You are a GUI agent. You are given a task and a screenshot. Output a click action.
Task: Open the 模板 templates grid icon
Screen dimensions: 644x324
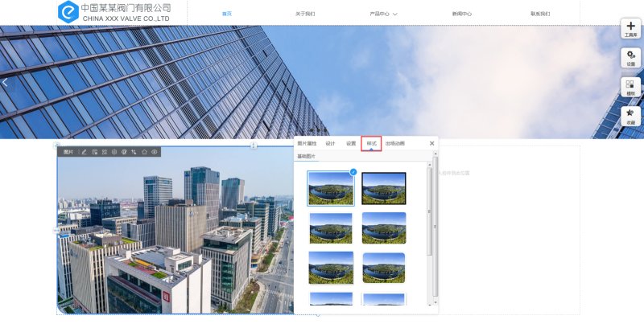click(x=630, y=85)
